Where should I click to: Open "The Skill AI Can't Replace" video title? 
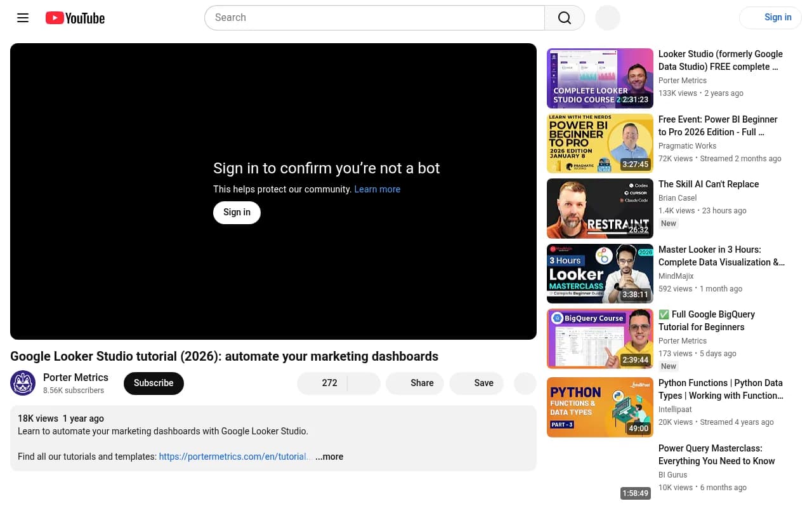coord(709,184)
